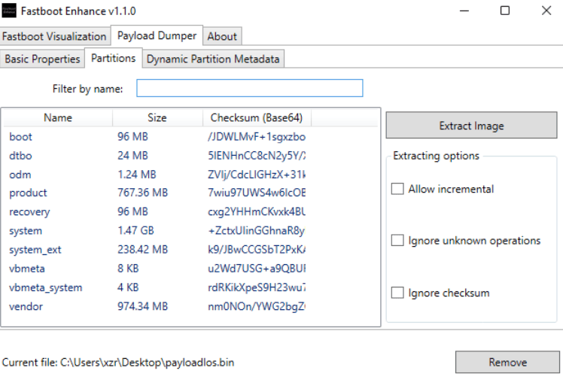This screenshot has width=563, height=392.
Task: Sort by the Size column header
Action: [157, 117]
